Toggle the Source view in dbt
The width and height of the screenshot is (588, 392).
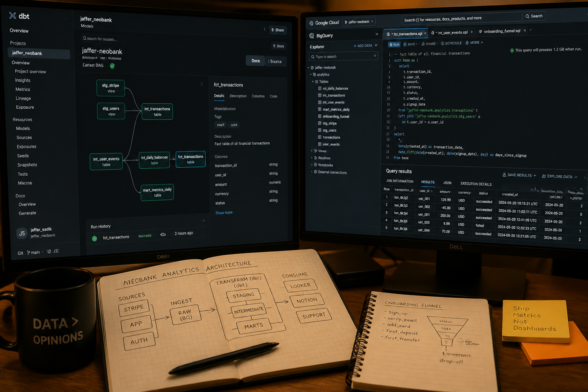click(275, 62)
